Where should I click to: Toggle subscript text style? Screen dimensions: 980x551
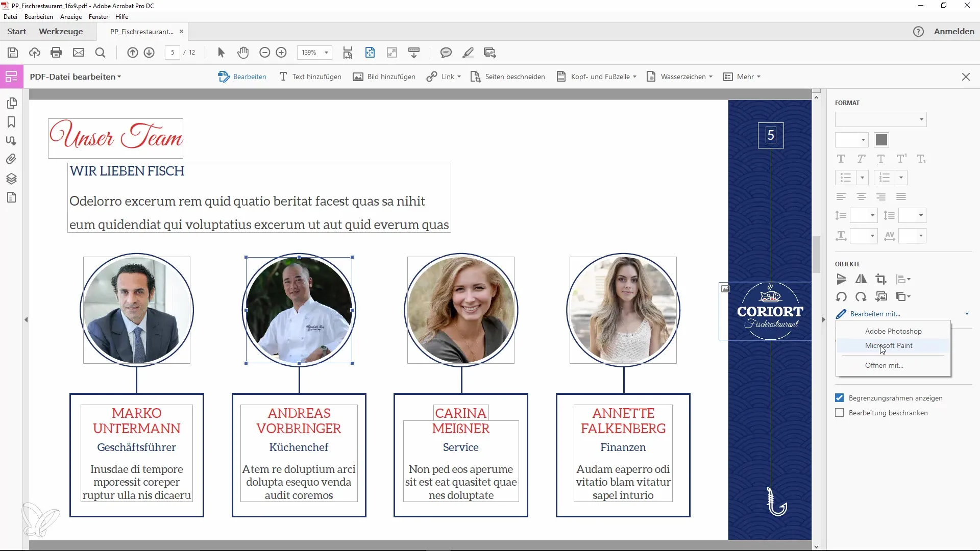pos(921,159)
